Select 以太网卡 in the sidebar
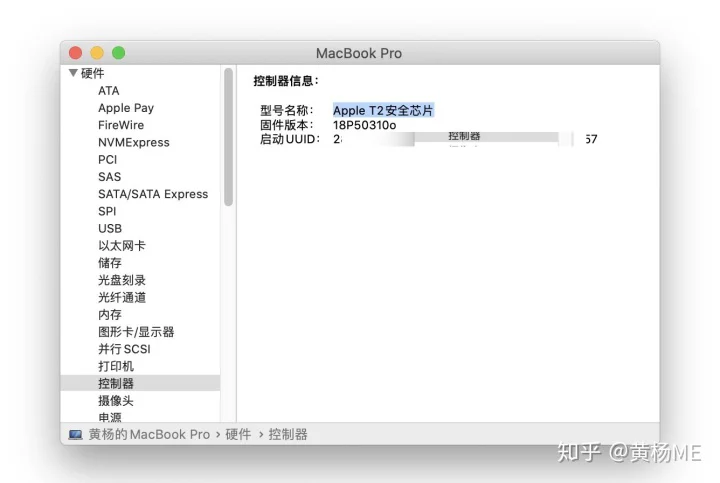Image resolution: width=720 pixels, height=483 pixels. (x=122, y=246)
